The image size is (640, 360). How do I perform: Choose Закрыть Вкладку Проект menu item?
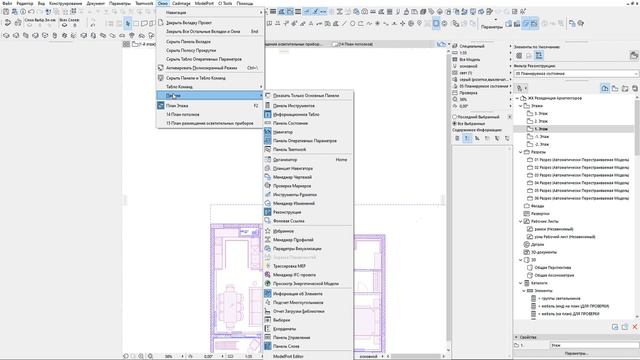tap(211, 23)
